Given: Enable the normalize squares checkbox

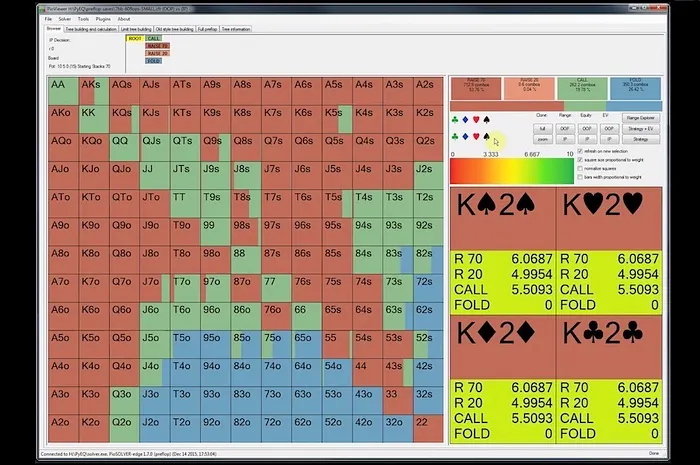Looking at the screenshot, I should pyautogui.click(x=581, y=168).
